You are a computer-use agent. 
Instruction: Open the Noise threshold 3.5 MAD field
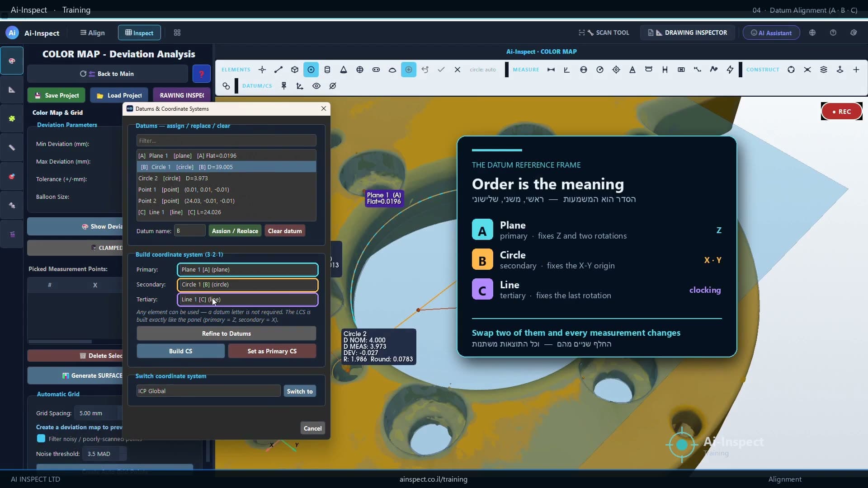point(104,454)
